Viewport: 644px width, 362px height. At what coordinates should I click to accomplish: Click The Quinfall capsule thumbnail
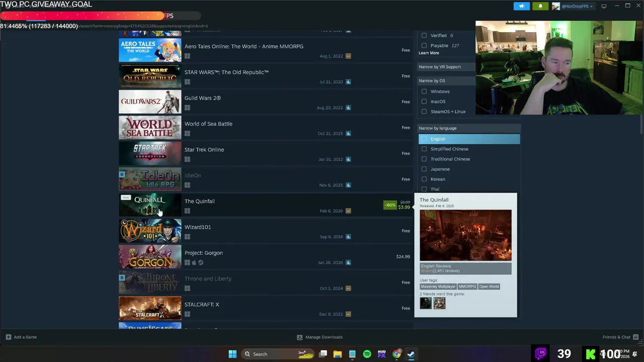(x=150, y=205)
